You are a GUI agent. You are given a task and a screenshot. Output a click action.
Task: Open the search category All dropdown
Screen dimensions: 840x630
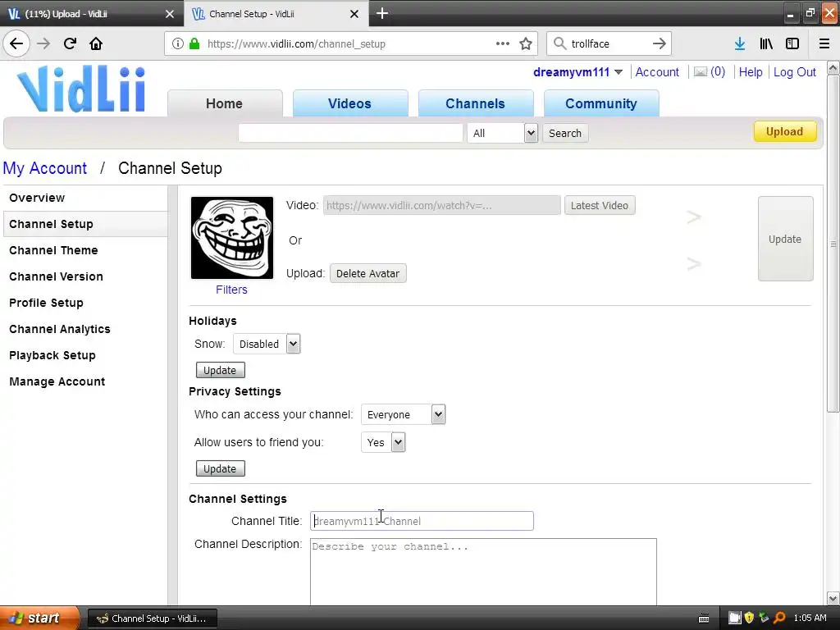tap(502, 133)
